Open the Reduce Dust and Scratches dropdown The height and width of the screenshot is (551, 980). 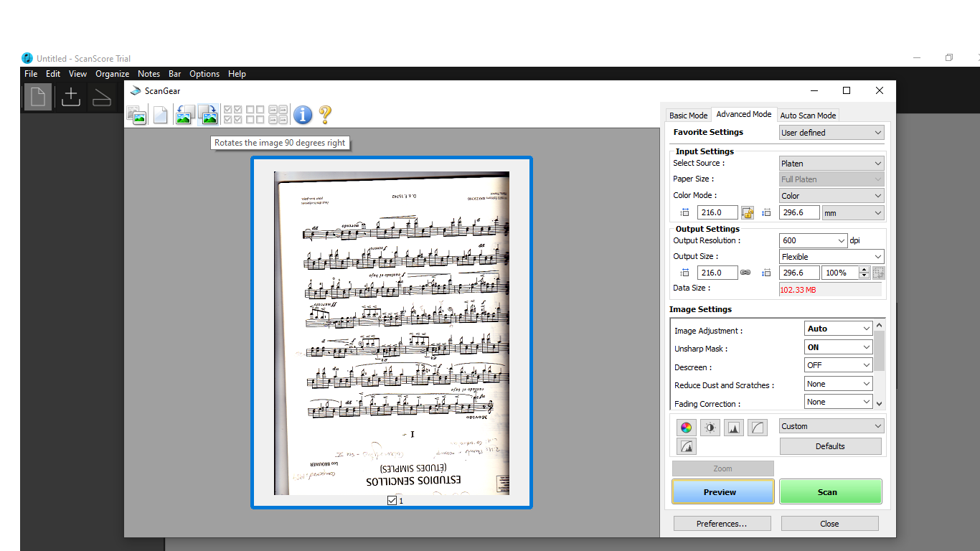point(839,384)
